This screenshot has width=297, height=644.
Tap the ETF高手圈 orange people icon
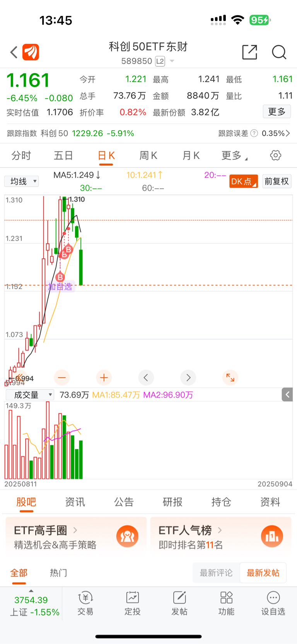coord(127,536)
